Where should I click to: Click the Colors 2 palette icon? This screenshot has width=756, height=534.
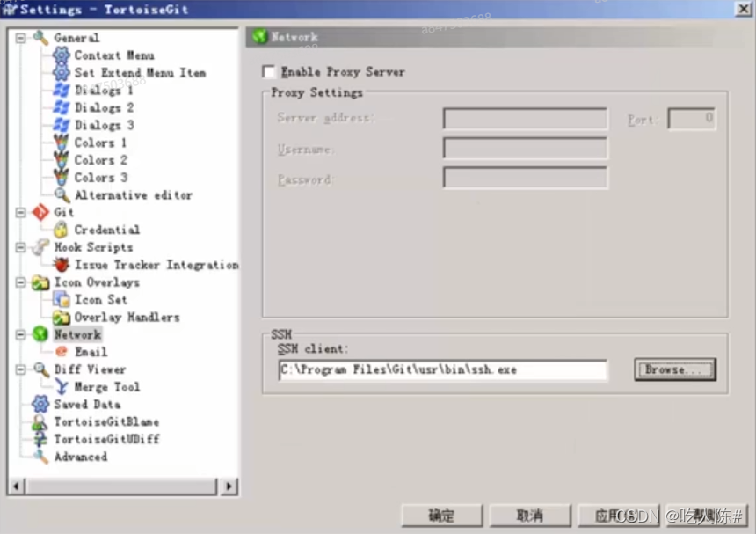[x=62, y=159]
